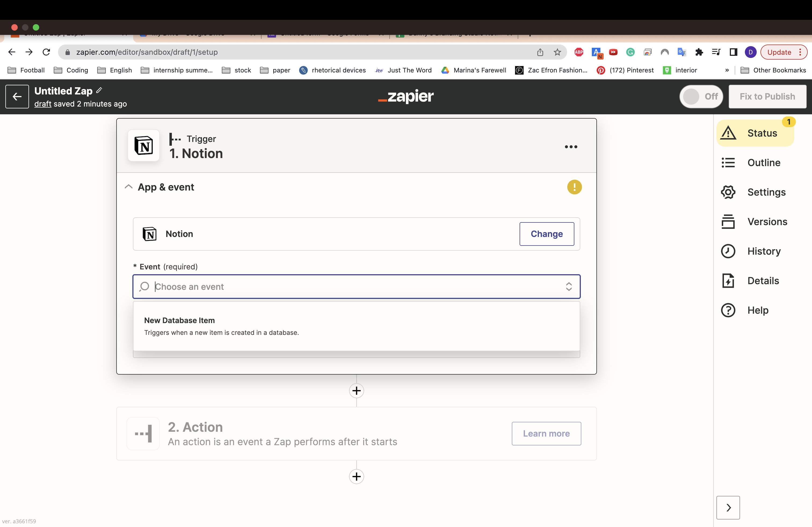Click the search icon in the Event field
The image size is (812, 527).
(144, 287)
